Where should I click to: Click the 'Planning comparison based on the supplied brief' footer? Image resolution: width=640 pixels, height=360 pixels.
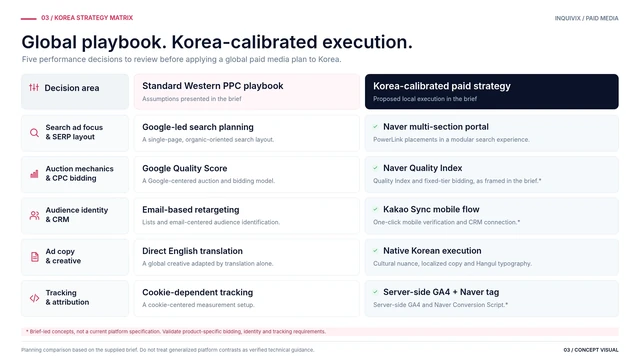(x=168, y=350)
